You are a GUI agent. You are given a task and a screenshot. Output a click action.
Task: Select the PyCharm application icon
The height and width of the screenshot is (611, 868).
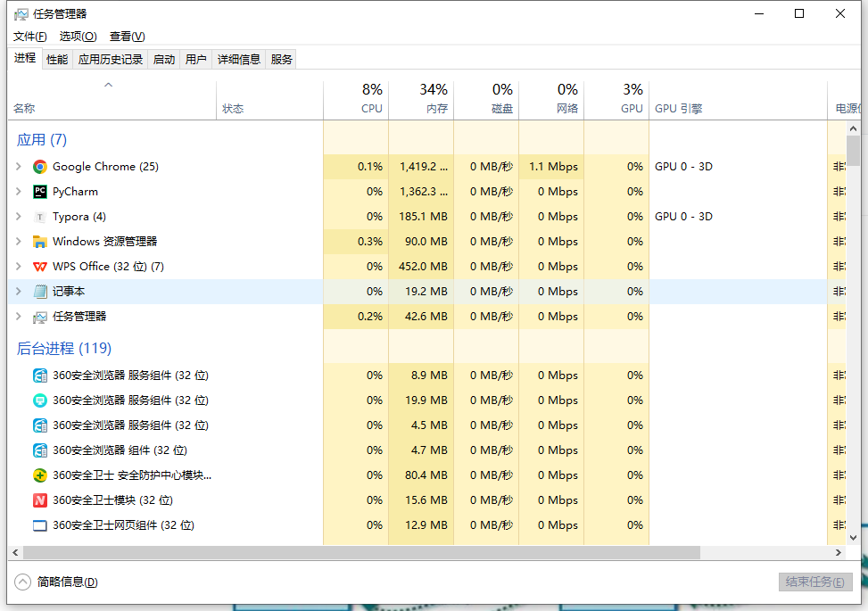click(39, 191)
